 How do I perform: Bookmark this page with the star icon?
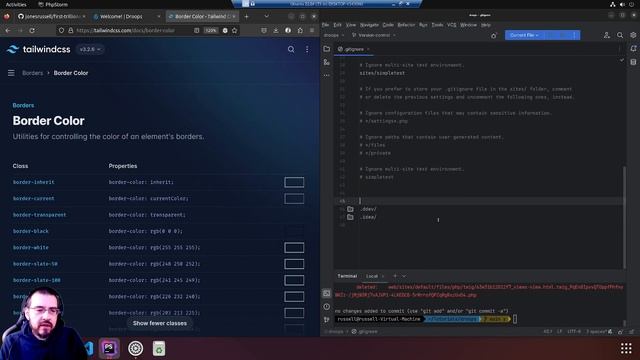tap(234, 30)
